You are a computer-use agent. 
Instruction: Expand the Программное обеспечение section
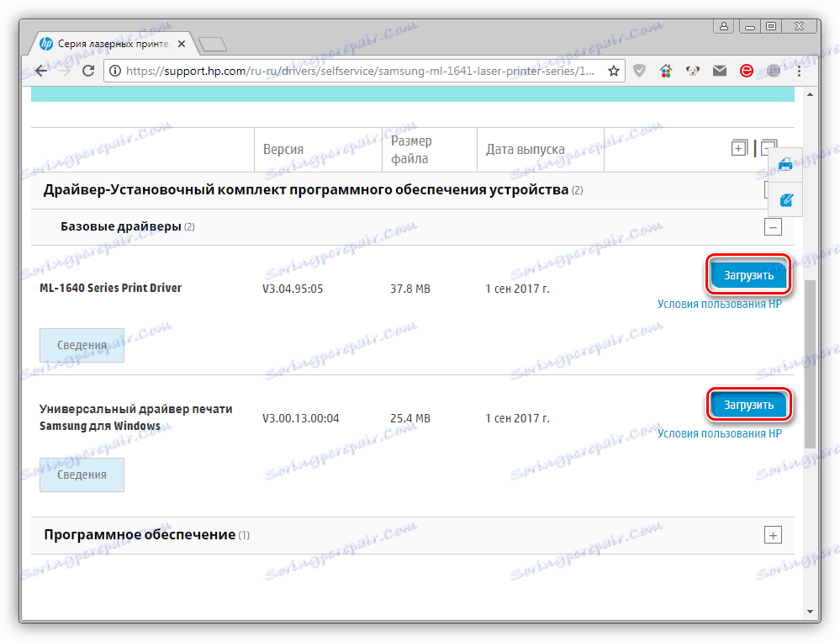(772, 534)
